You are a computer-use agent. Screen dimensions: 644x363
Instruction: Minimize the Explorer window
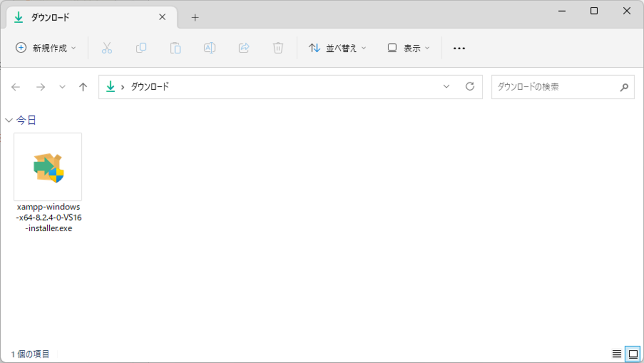pyautogui.click(x=561, y=11)
